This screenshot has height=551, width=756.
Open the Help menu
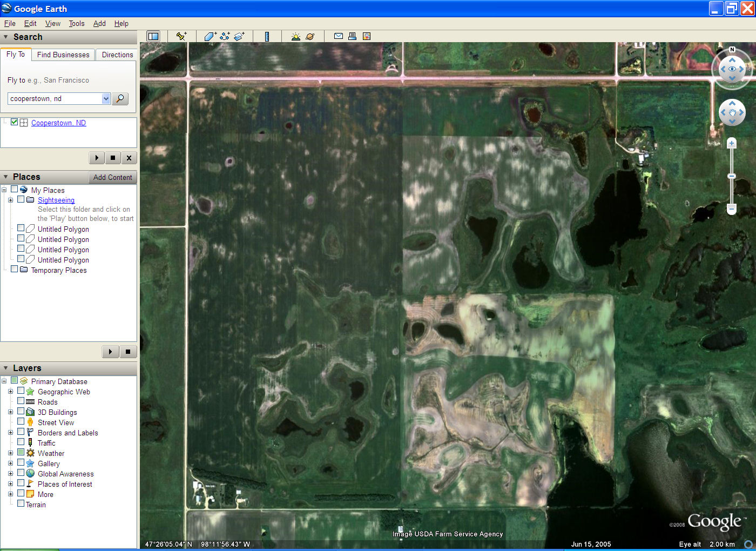click(122, 23)
